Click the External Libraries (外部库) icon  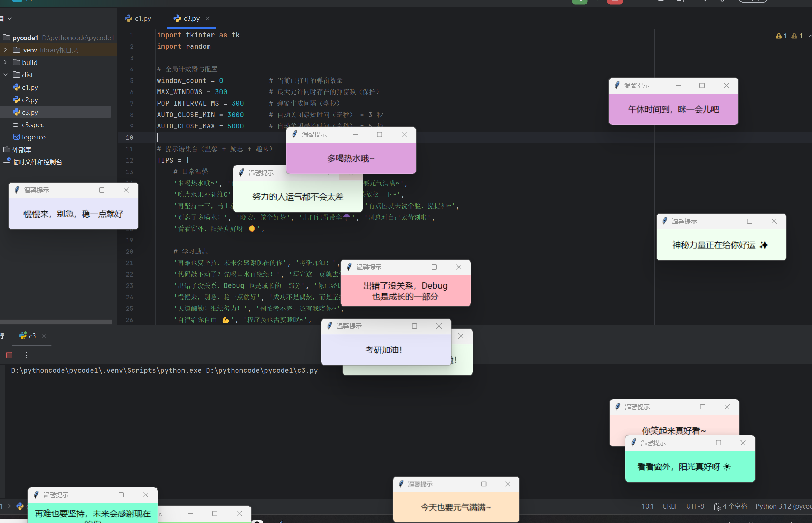pyautogui.click(x=7, y=149)
